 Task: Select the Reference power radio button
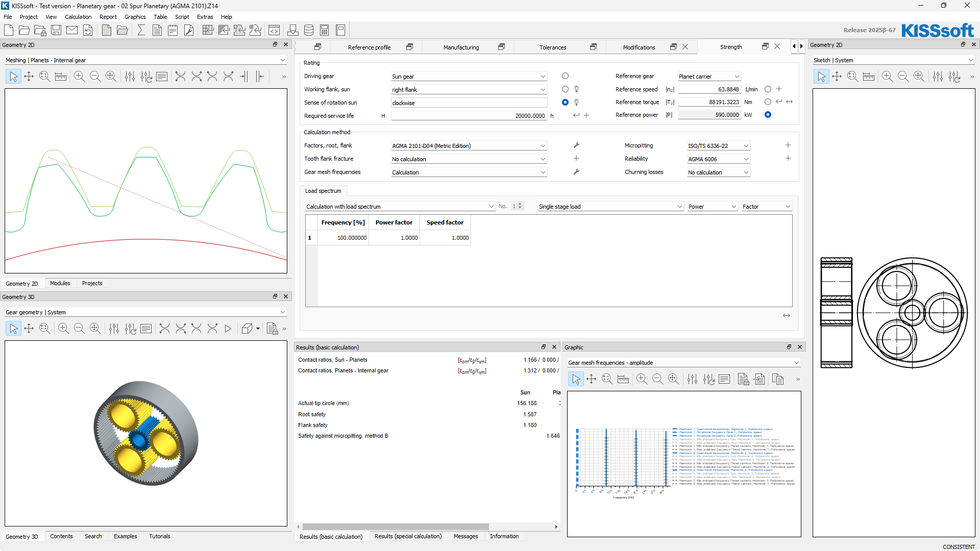tap(768, 115)
